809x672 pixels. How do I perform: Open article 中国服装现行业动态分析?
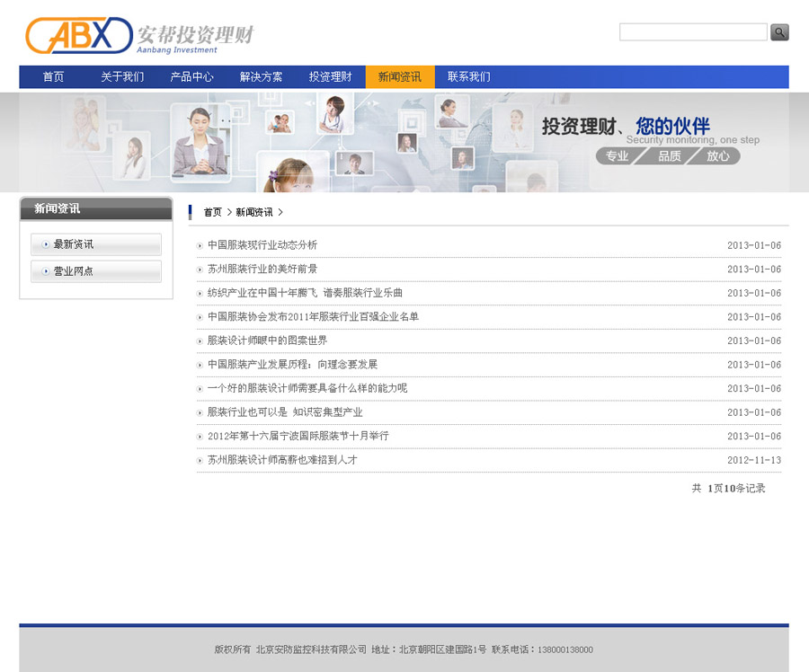(262, 245)
